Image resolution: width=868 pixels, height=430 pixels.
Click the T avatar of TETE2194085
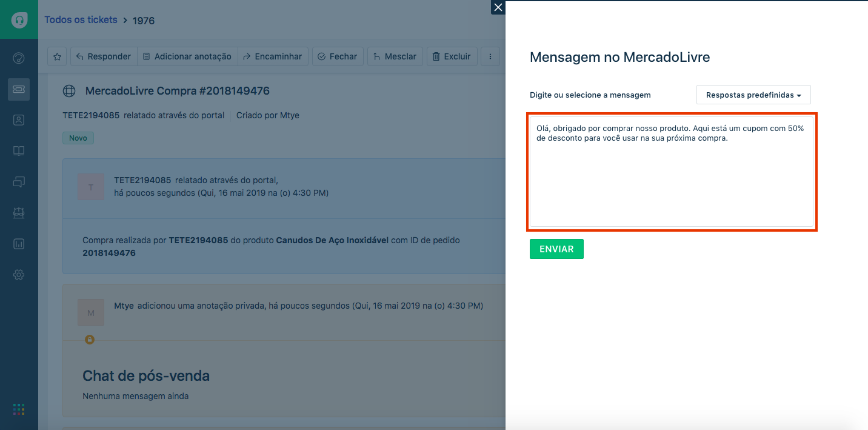coord(91,187)
